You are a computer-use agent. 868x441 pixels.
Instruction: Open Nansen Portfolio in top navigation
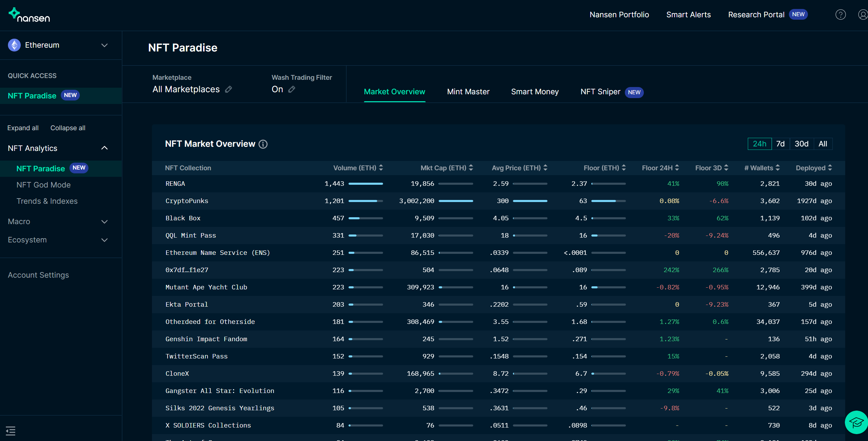click(619, 15)
